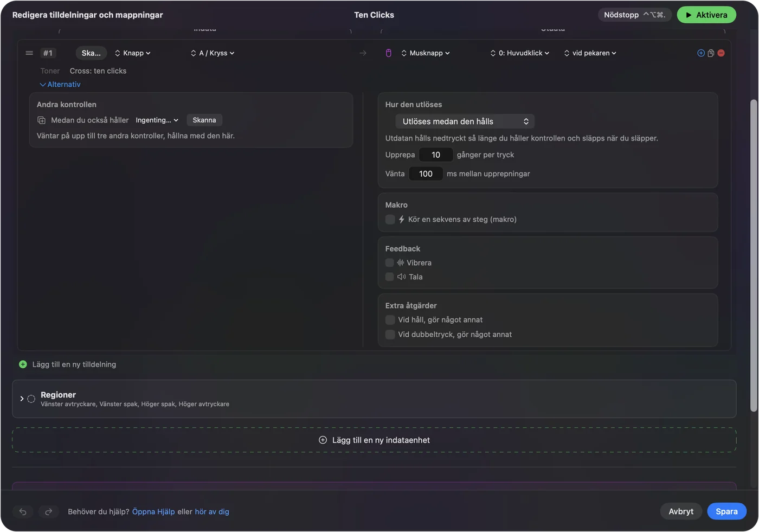Click the Feedback heading
The width and height of the screenshot is (759, 532).
[403, 249]
